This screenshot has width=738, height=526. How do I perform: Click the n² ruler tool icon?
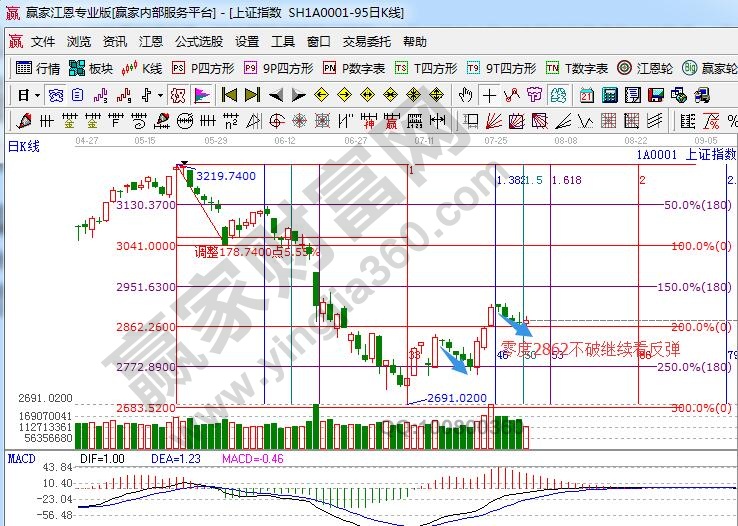tap(231, 121)
